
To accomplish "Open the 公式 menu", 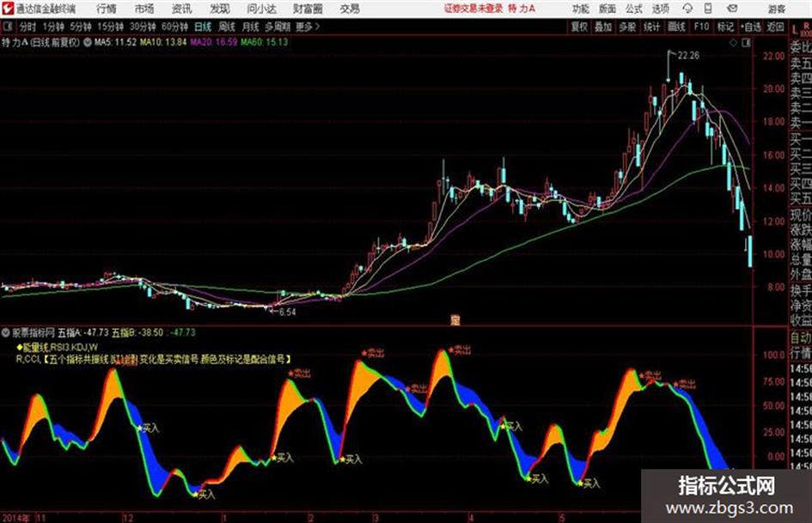I will coord(633,9).
